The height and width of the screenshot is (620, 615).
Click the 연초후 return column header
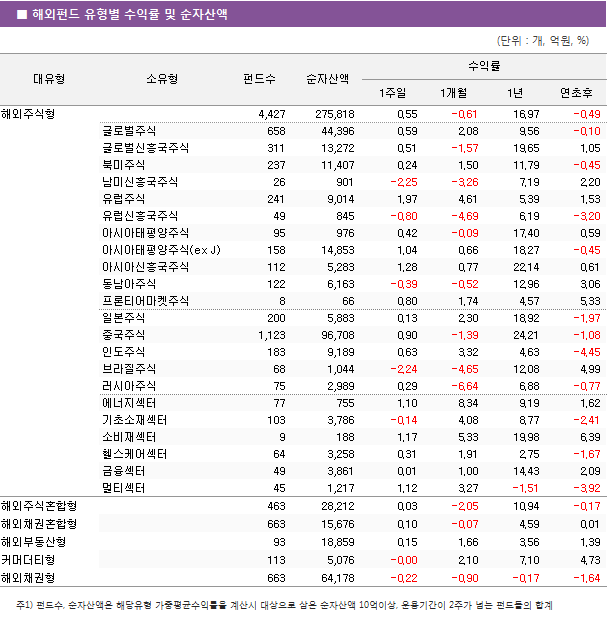pyautogui.click(x=575, y=93)
